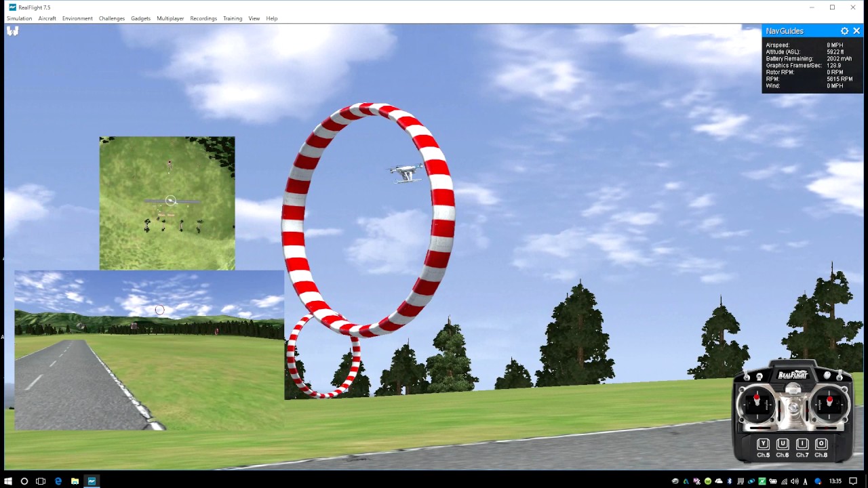Image resolution: width=868 pixels, height=488 pixels.
Task: Open the Action Center notifications icon
Action: (853, 481)
